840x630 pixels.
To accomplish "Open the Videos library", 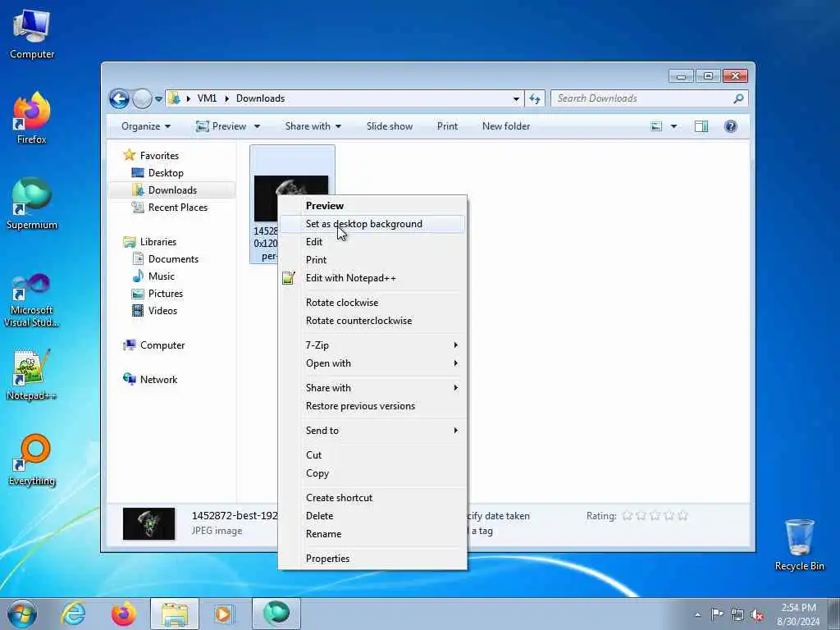I will coord(162,311).
